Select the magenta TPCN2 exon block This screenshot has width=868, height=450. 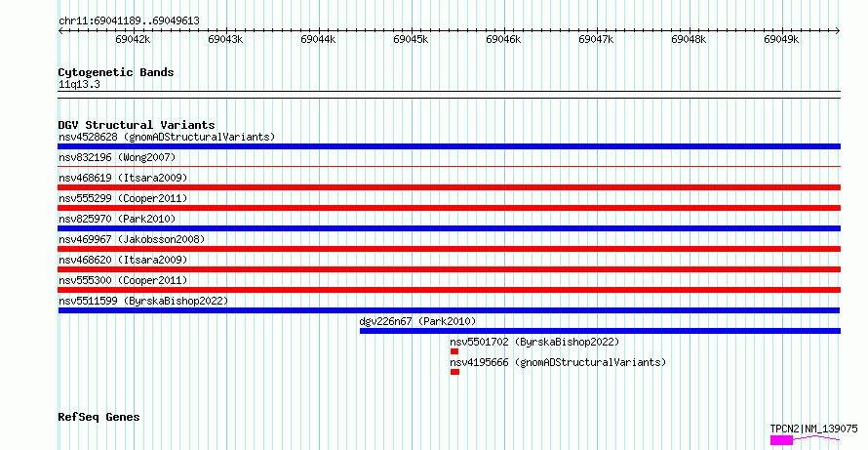[x=781, y=440]
